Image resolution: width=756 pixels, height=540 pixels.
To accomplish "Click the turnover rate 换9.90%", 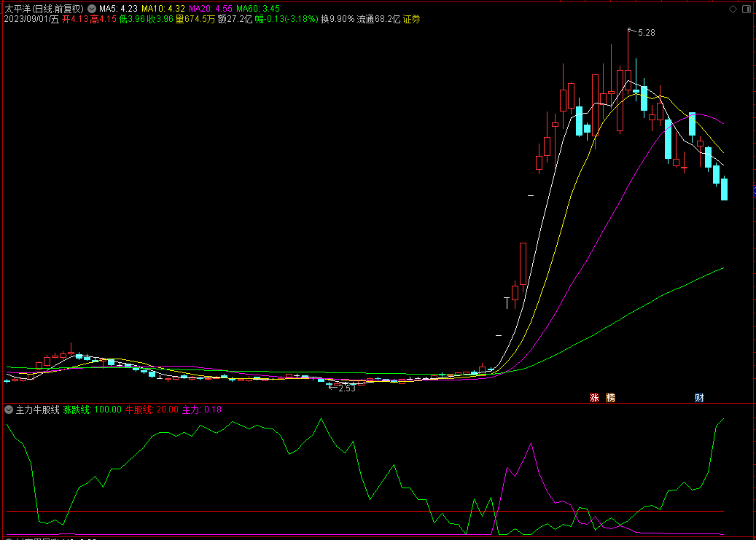I will (338, 19).
